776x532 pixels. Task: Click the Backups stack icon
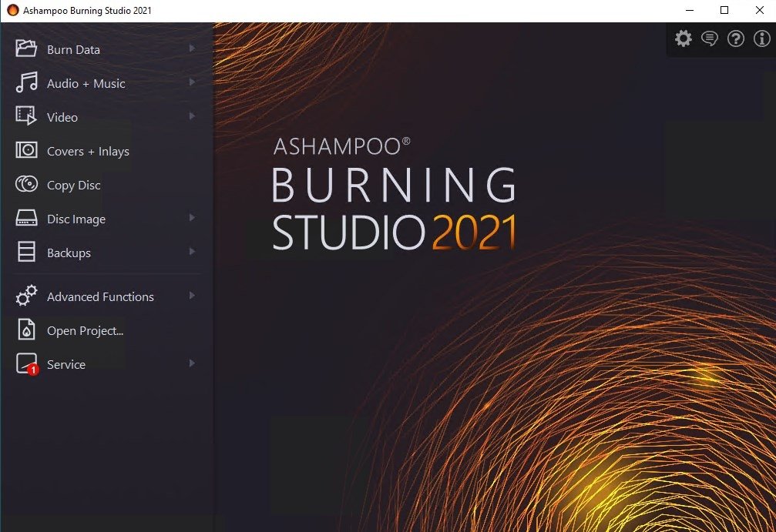point(26,251)
